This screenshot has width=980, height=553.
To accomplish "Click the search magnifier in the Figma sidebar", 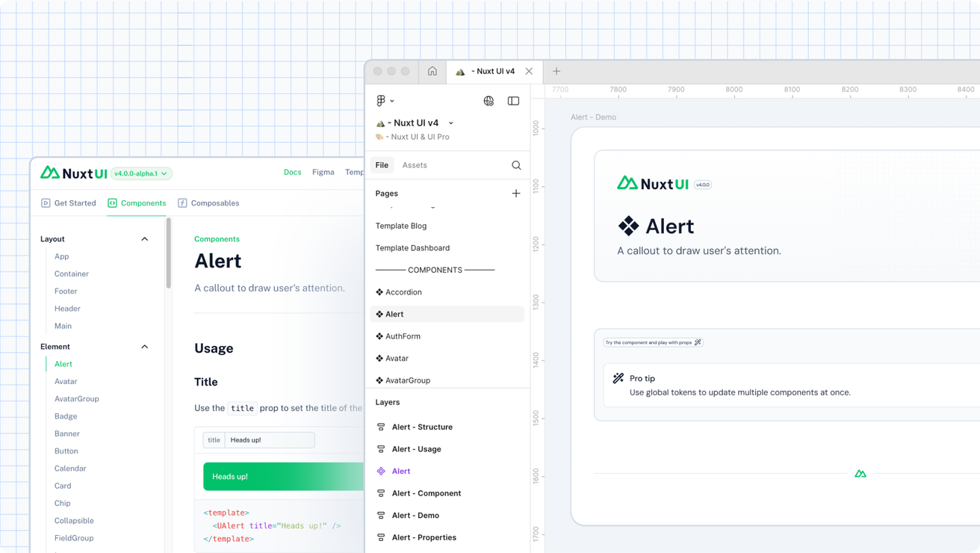I will (515, 165).
